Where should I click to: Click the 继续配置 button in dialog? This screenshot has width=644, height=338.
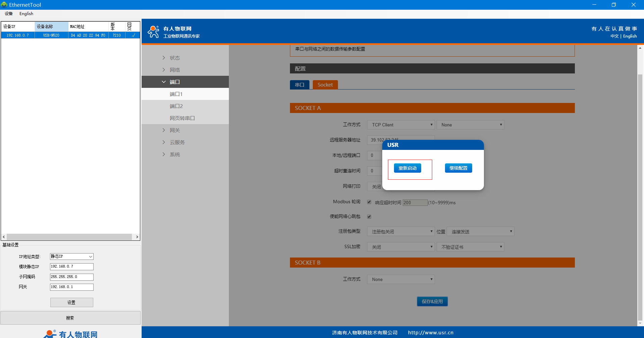(458, 168)
